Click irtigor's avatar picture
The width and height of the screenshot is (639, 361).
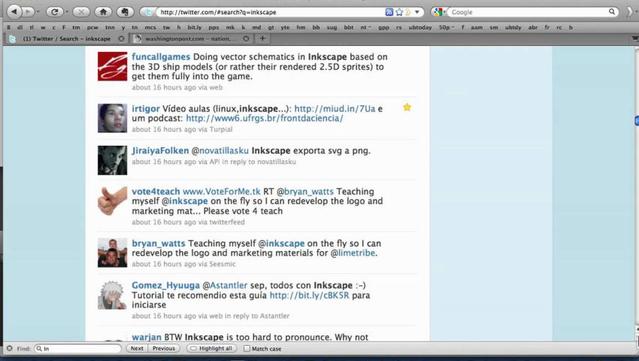(x=112, y=118)
